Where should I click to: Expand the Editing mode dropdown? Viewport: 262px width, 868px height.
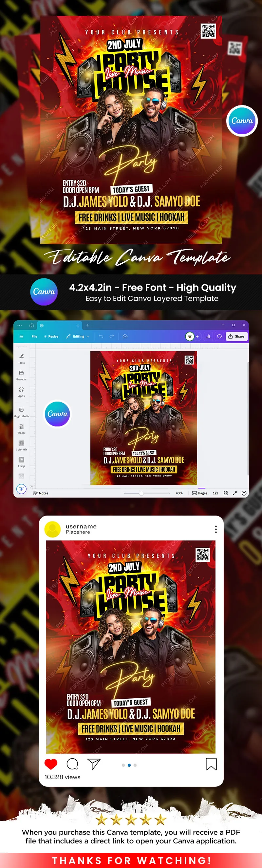(x=78, y=336)
